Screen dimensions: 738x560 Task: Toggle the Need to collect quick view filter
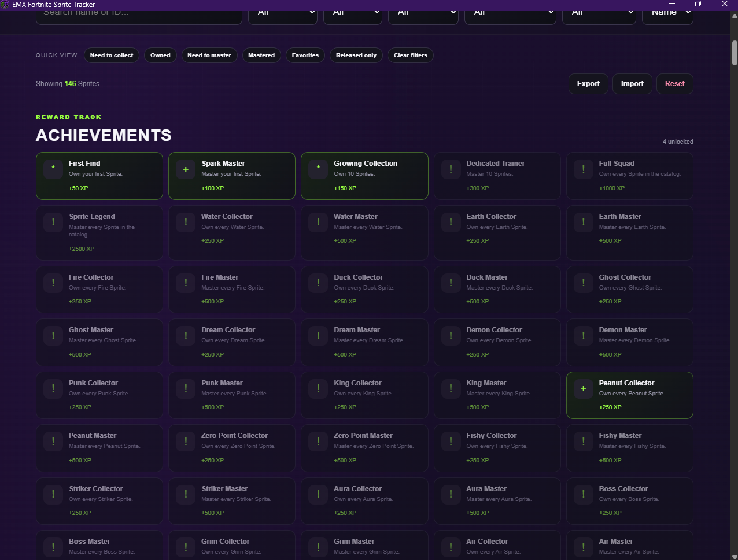tap(112, 55)
